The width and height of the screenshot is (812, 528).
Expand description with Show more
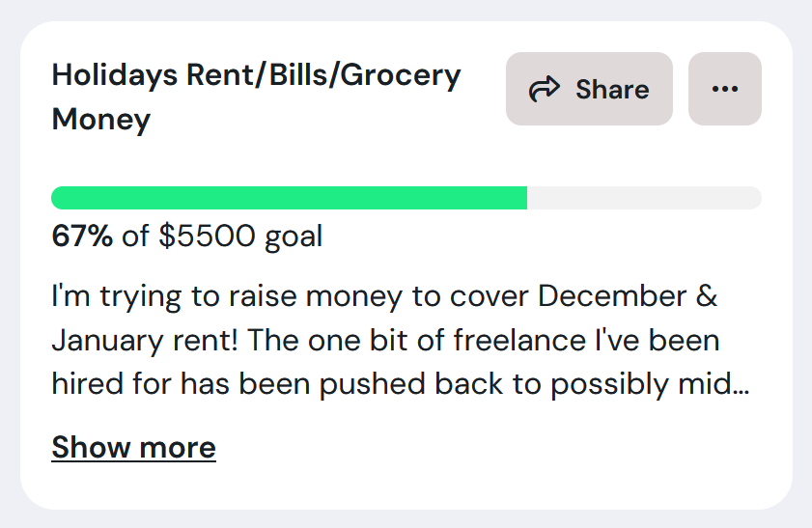tap(133, 448)
